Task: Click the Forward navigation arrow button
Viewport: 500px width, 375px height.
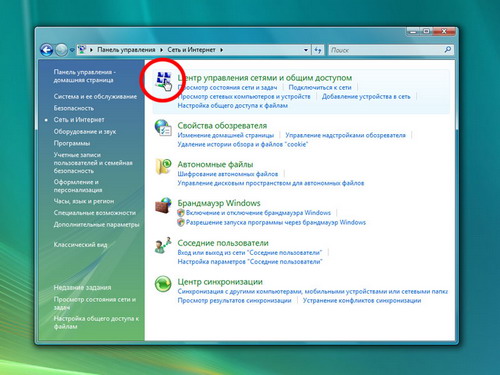Action: [x=61, y=50]
